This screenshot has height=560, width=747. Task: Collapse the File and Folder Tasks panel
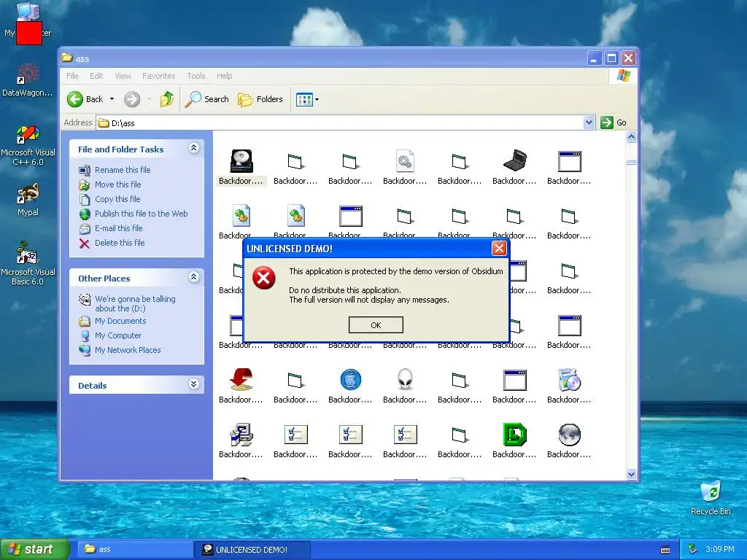point(193,148)
